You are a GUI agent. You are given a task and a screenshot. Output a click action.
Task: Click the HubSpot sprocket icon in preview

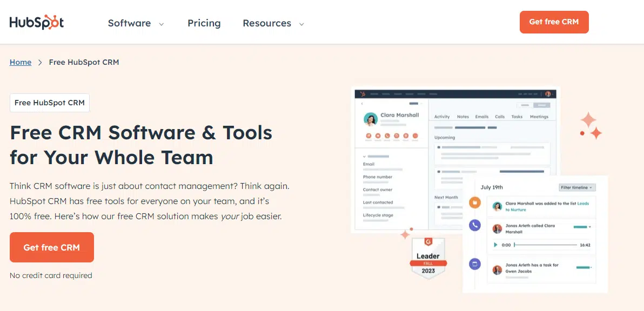tap(363, 94)
